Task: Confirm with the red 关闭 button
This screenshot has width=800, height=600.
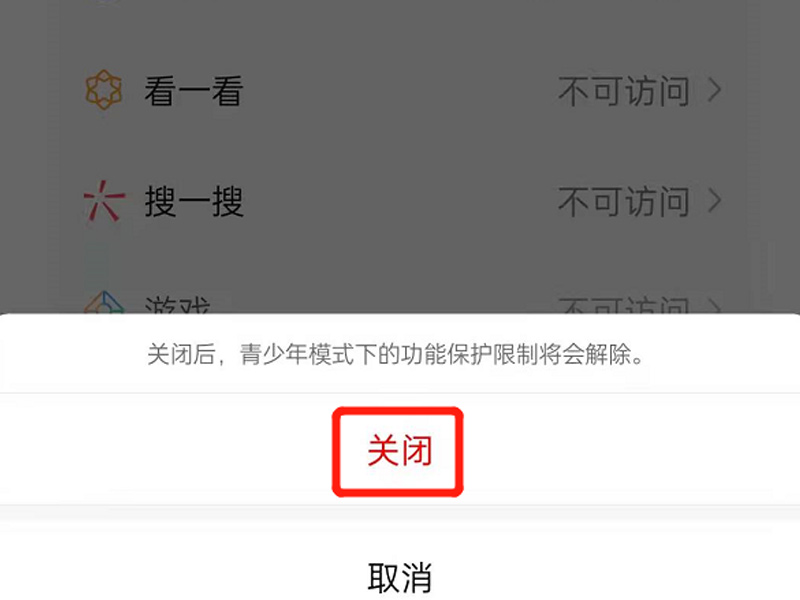Action: [399, 451]
